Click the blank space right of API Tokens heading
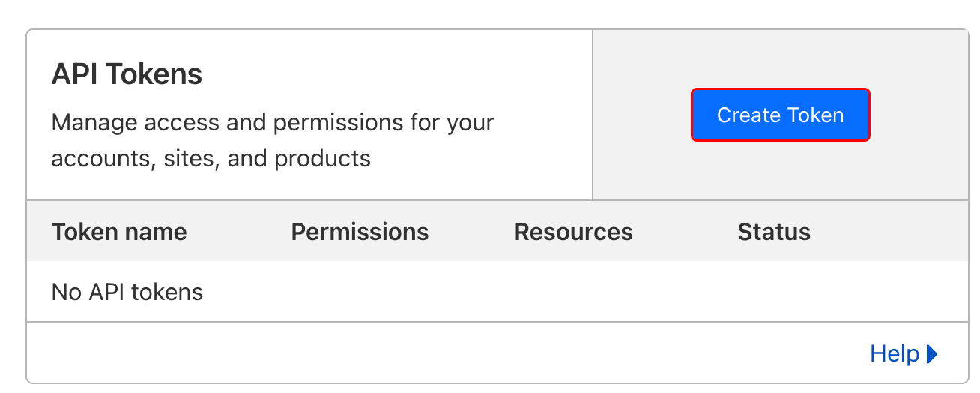980x393 pixels. click(397, 74)
